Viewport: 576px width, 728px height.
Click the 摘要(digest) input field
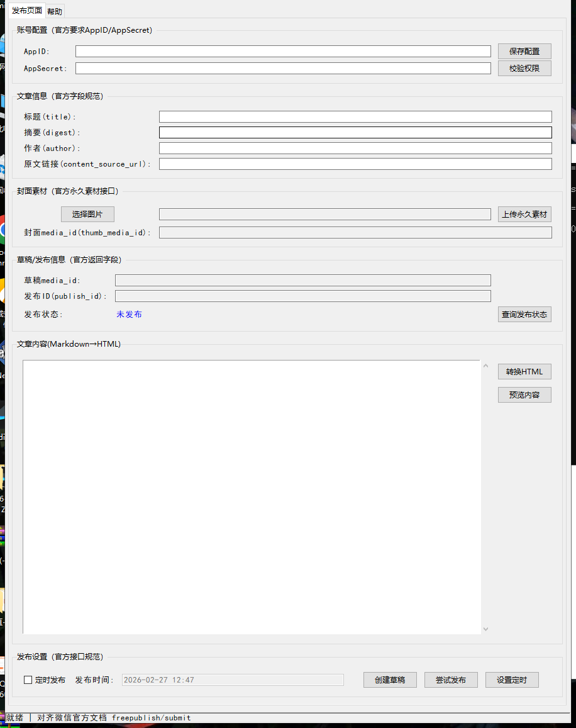355,132
